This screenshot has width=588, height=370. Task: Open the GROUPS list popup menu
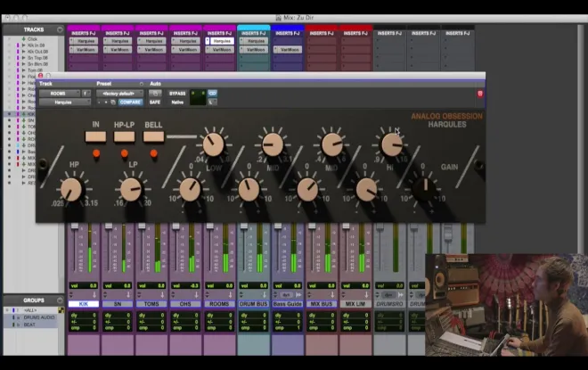coord(60,300)
